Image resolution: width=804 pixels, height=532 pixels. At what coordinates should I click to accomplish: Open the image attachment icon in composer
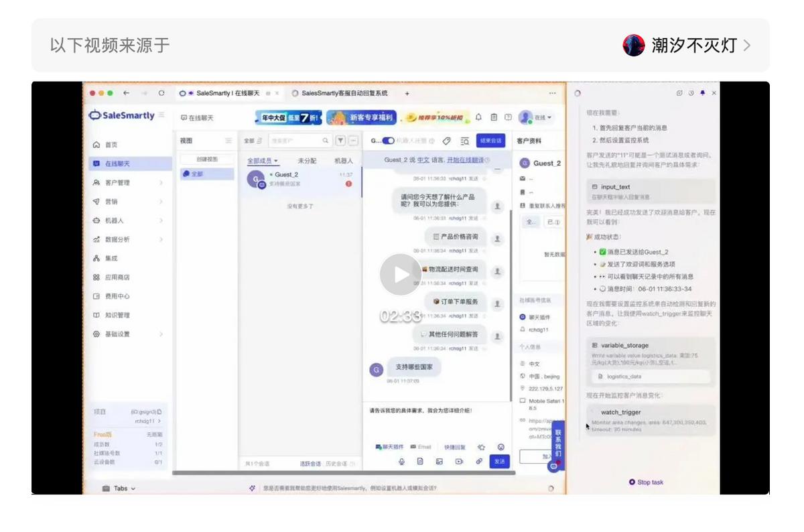(440, 462)
